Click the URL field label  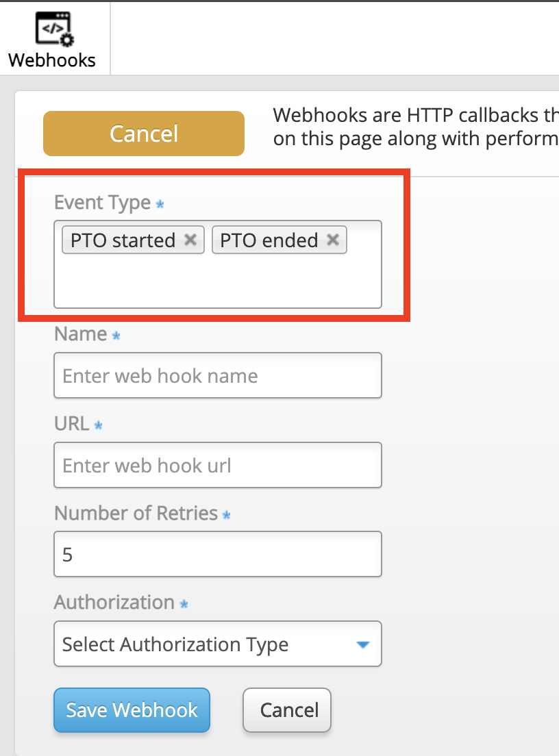pyautogui.click(x=71, y=423)
